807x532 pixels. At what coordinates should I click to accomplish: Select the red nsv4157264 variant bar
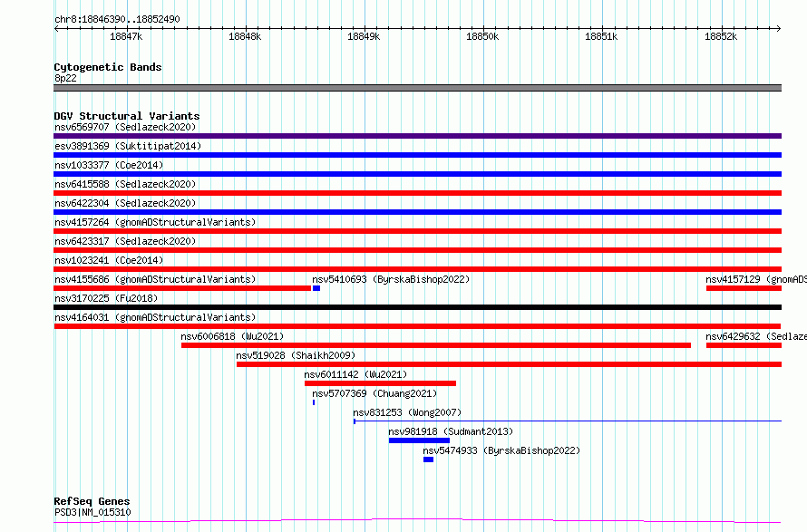tap(417, 231)
